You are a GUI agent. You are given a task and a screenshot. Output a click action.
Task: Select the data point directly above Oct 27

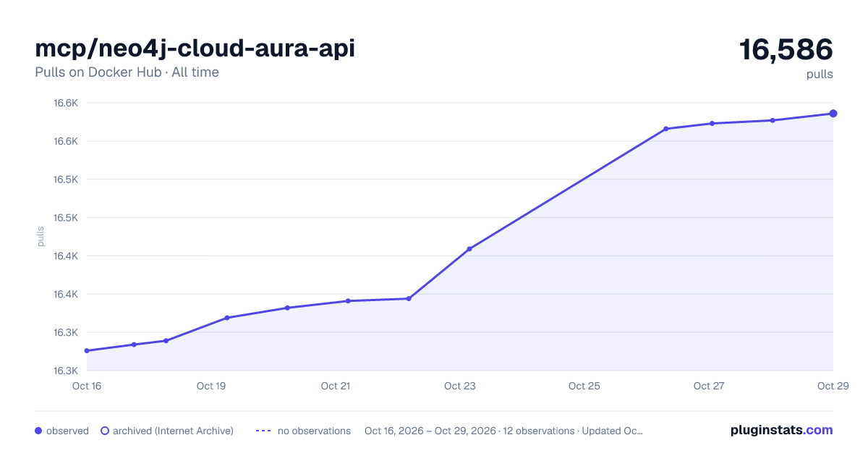(x=712, y=124)
